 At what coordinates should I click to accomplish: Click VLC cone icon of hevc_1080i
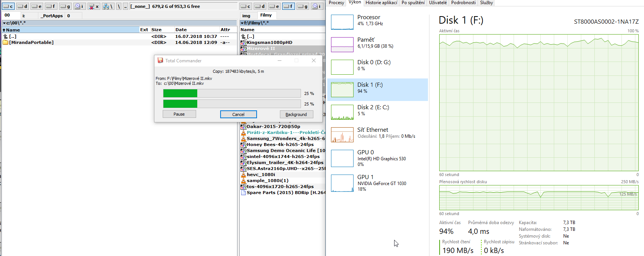(x=243, y=175)
